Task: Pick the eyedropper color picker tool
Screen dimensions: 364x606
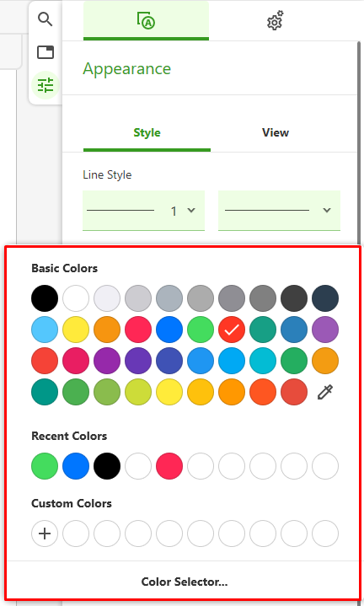Action: (x=325, y=392)
